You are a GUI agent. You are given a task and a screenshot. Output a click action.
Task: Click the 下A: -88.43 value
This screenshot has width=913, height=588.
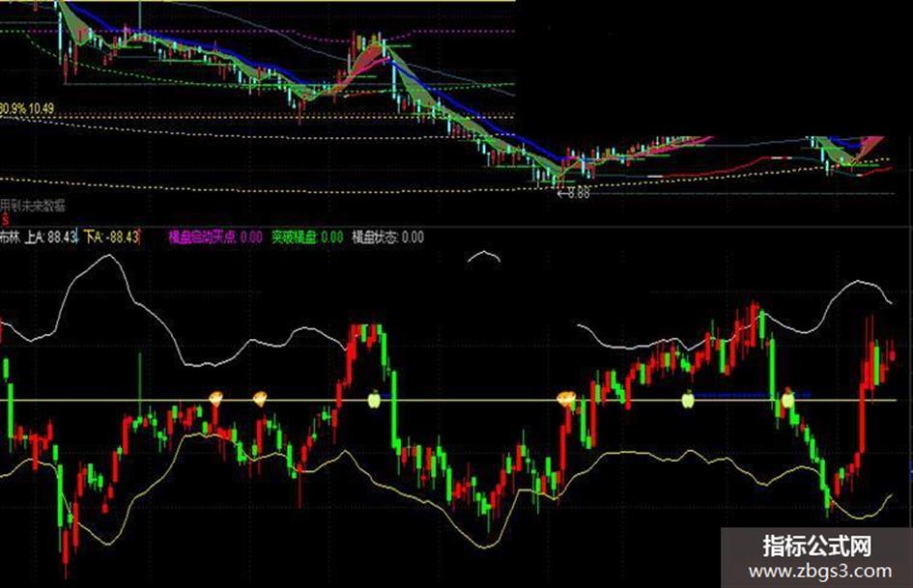click(112, 237)
